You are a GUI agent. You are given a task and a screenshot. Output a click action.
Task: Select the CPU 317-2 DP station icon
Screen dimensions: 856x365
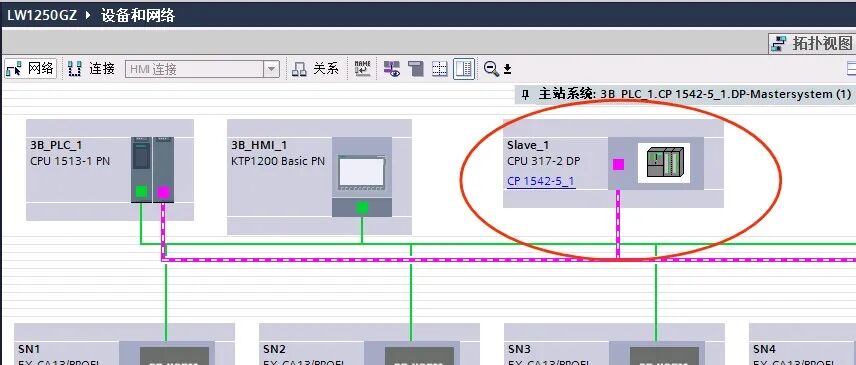point(664,163)
